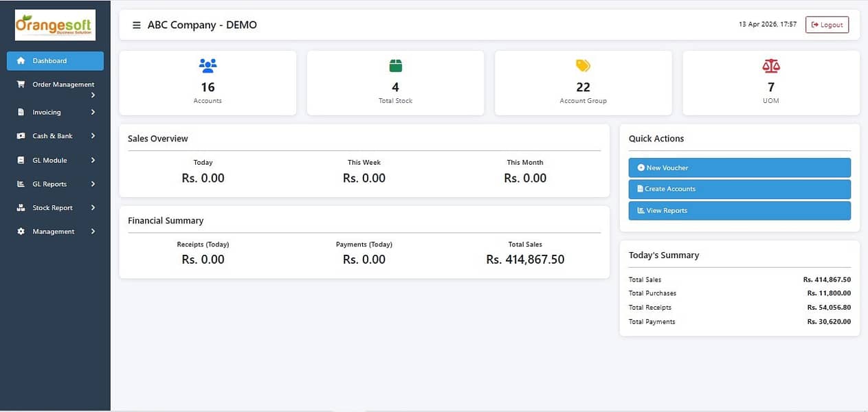Open the Stock Report menu
Viewport: 868px width, 412px height.
coord(55,207)
